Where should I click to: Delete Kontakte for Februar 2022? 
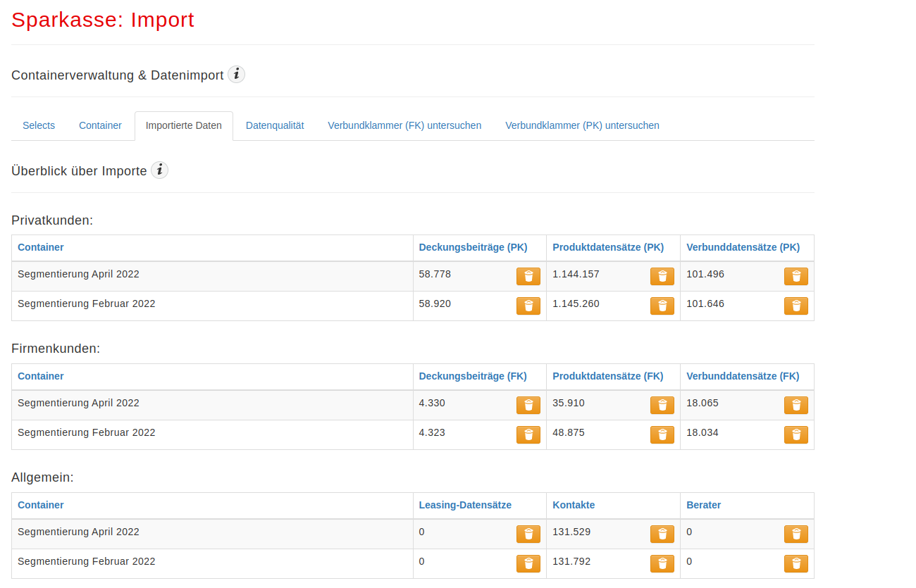(x=662, y=563)
